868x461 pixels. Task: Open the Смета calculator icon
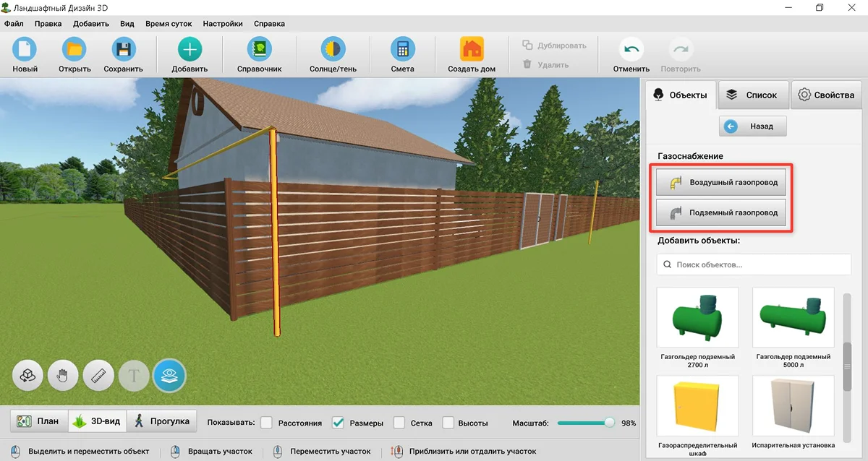(402, 50)
